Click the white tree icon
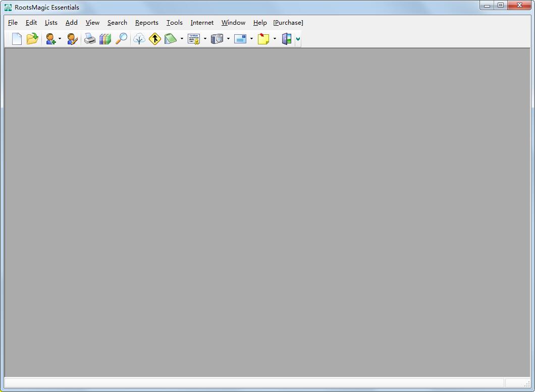 139,39
